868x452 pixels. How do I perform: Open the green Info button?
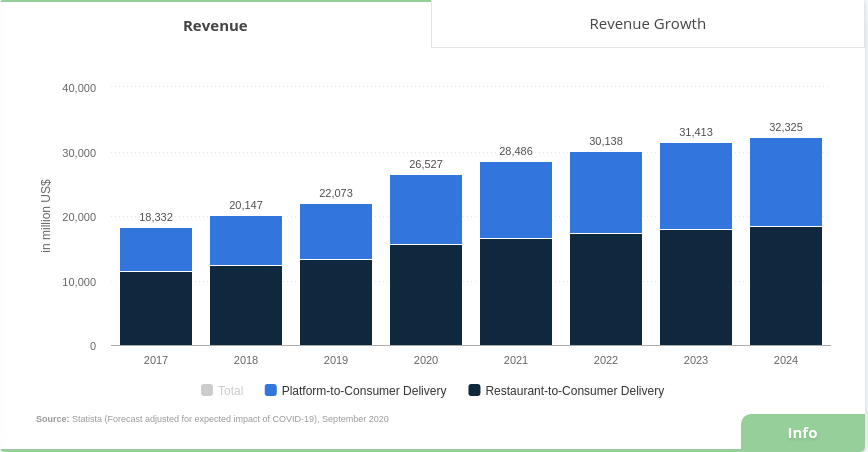pos(803,432)
